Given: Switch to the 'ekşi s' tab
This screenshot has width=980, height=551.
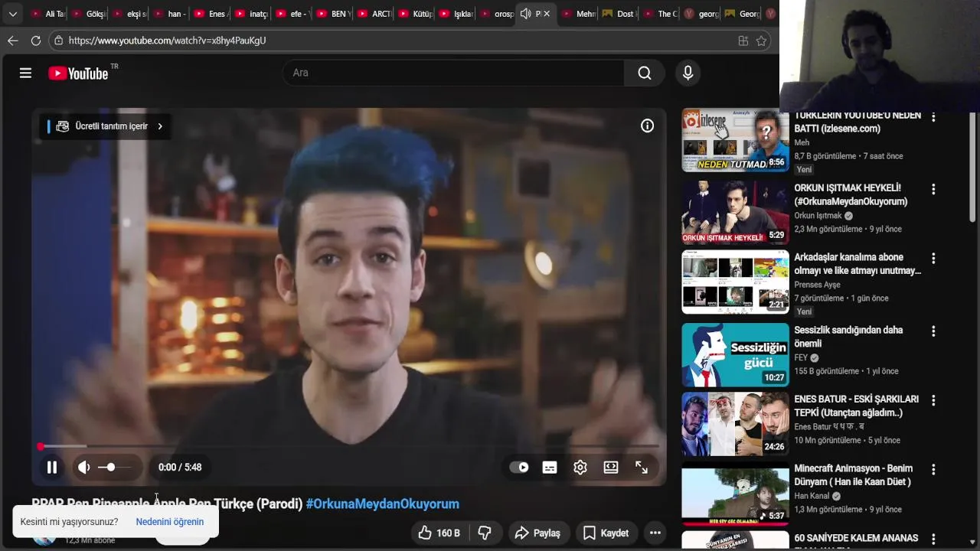Looking at the screenshot, I should coord(130,14).
